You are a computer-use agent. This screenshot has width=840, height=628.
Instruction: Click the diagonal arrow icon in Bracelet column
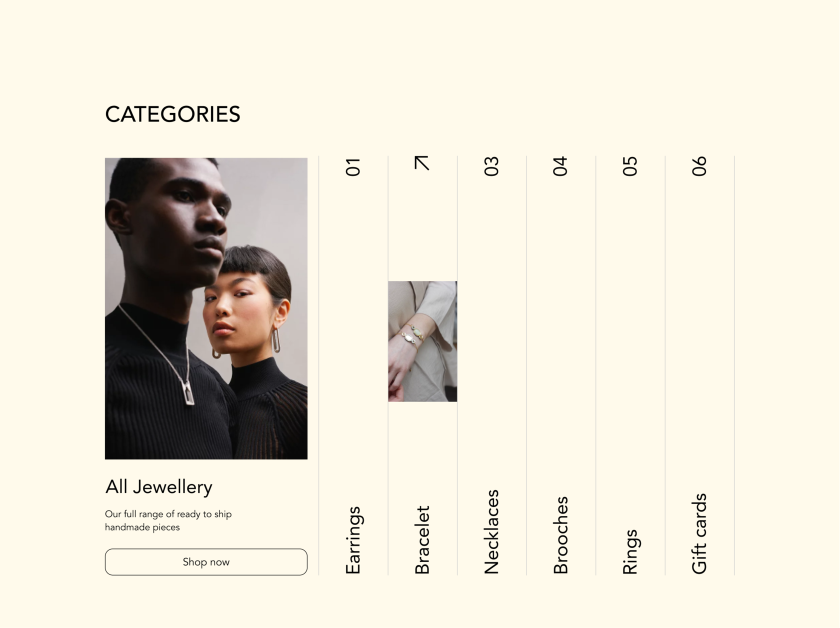422,163
